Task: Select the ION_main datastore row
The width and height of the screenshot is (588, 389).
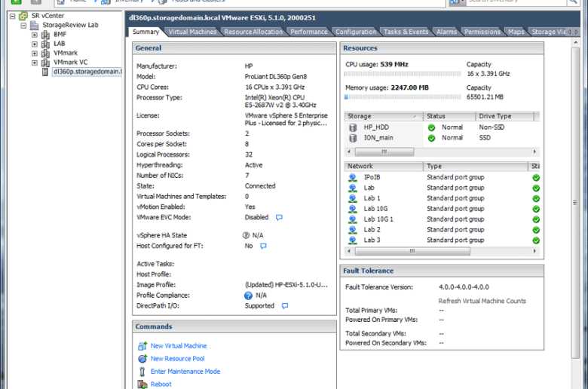Action: click(442, 138)
